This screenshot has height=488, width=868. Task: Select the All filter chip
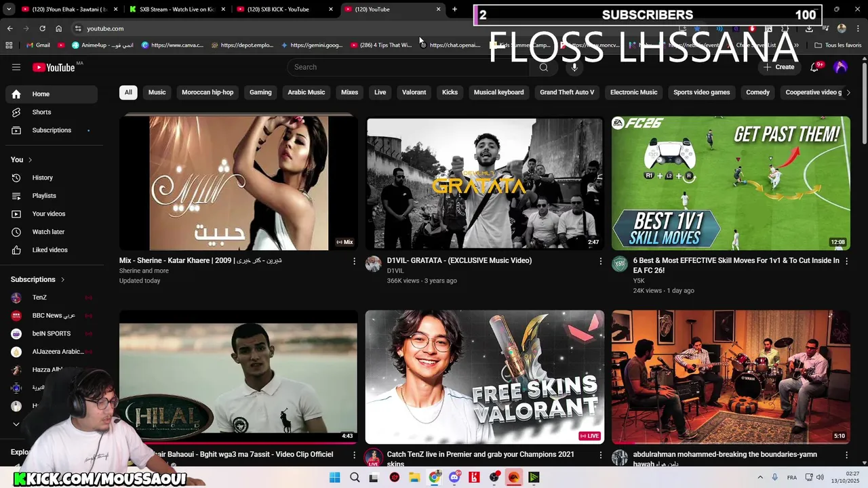(x=128, y=92)
